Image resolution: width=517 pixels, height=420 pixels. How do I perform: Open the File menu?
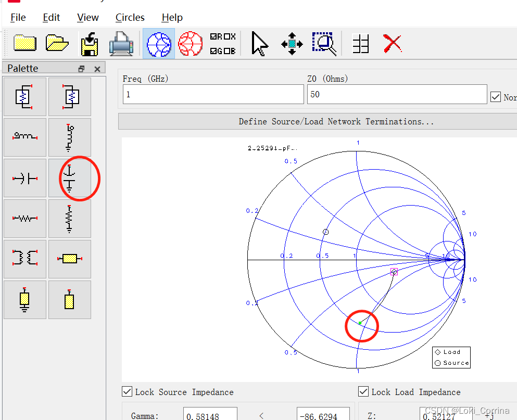pos(18,17)
